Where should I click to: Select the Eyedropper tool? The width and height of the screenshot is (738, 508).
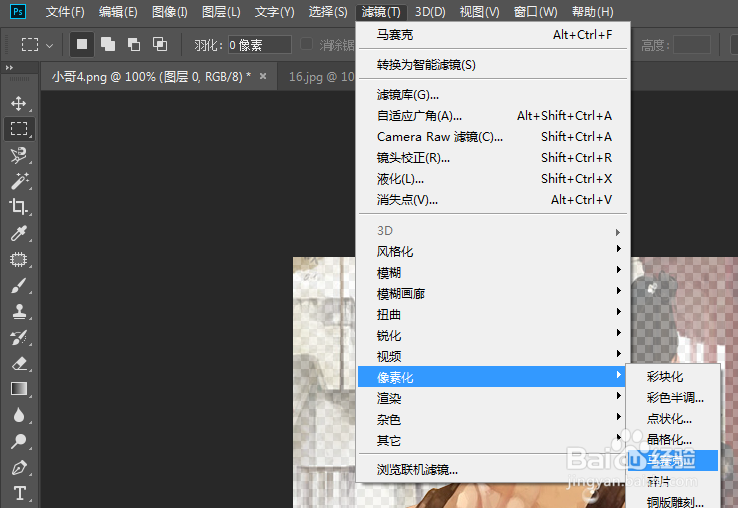tap(19, 233)
